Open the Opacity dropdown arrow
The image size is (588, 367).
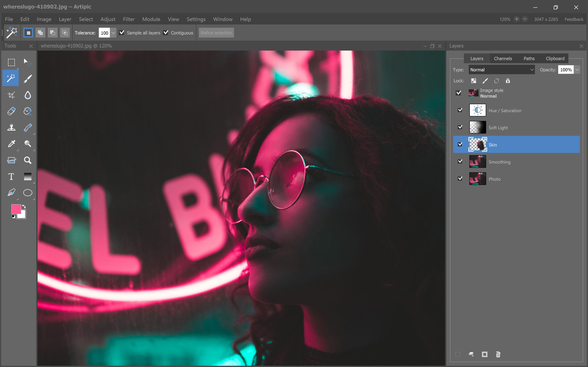(x=577, y=70)
